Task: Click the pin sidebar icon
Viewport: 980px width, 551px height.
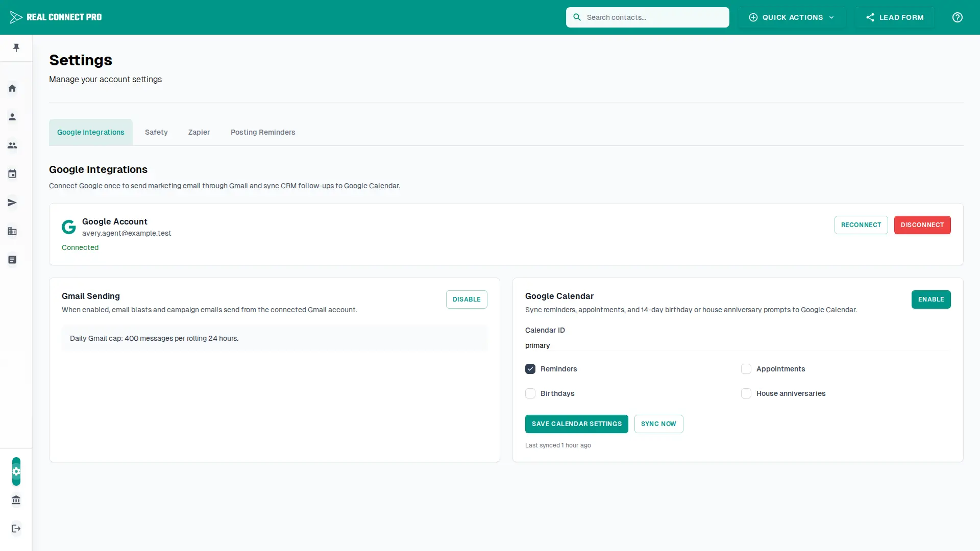Action: point(16,47)
